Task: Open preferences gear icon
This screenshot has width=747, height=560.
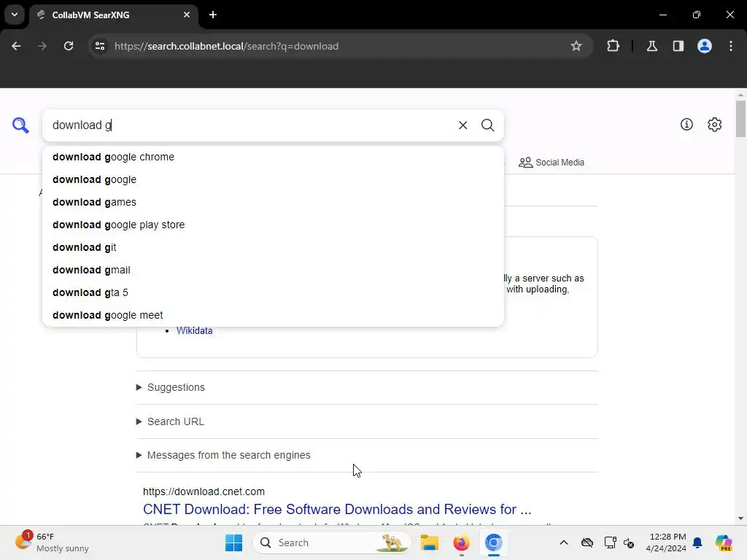Action: pos(714,125)
